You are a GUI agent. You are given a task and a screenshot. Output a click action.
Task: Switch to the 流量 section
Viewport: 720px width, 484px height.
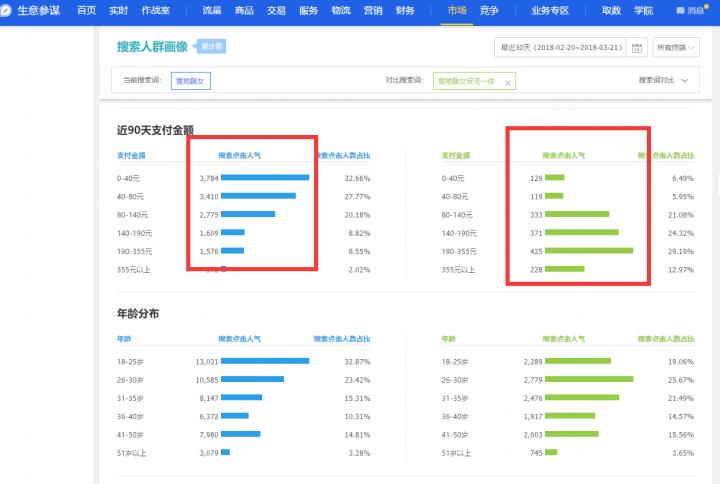(x=212, y=10)
